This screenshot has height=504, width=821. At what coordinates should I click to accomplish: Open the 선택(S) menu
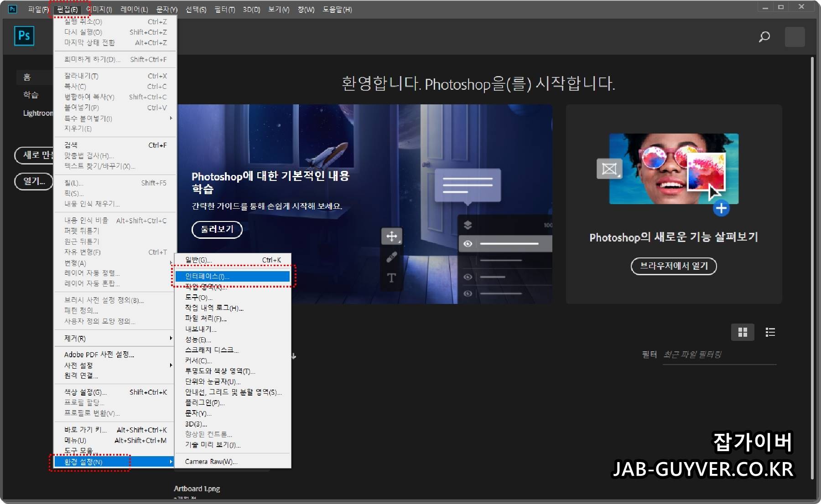click(x=196, y=9)
